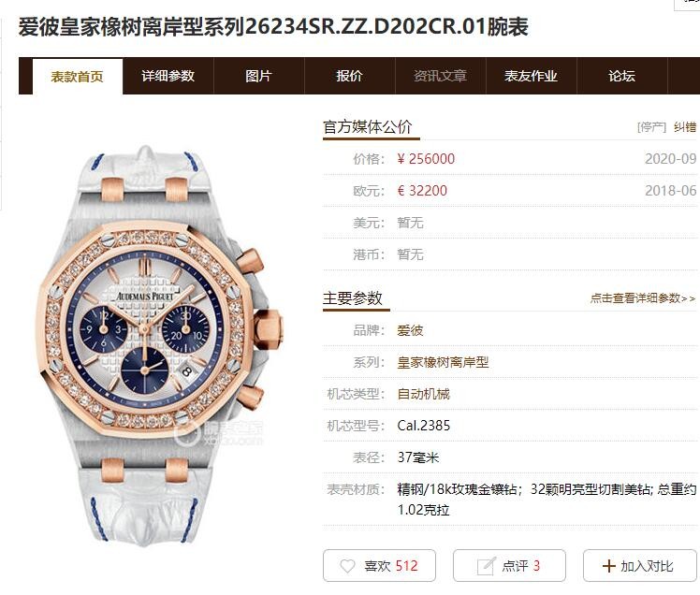This screenshot has width=700, height=595.
Task: Open the 表友作业 tab
Action: pos(532,76)
